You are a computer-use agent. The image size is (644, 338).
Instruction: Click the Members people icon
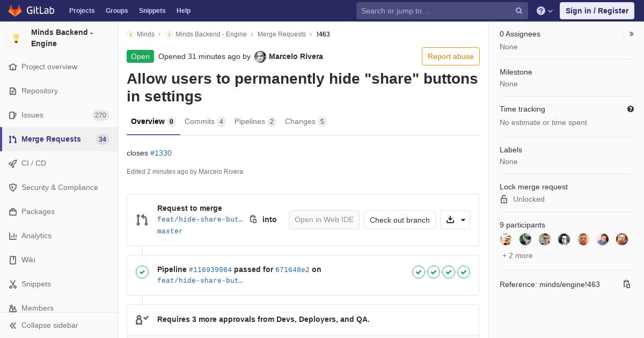(x=13, y=308)
